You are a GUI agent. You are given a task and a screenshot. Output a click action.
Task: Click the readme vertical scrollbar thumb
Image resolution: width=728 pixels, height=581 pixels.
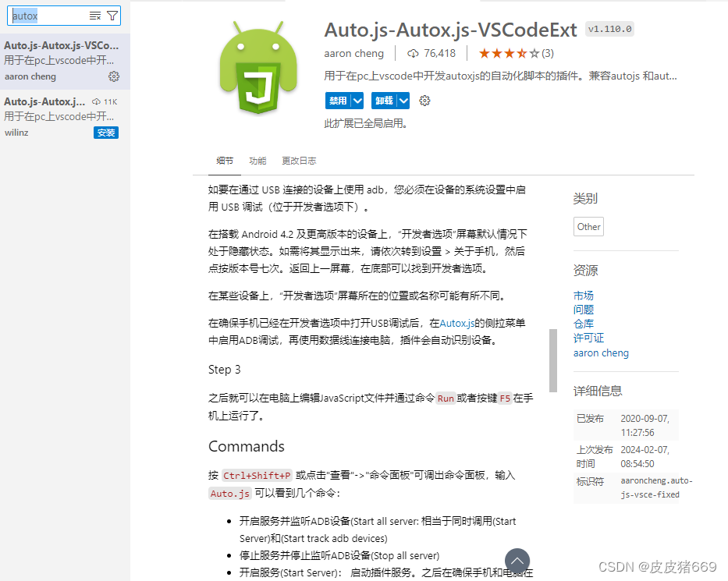pos(553,360)
